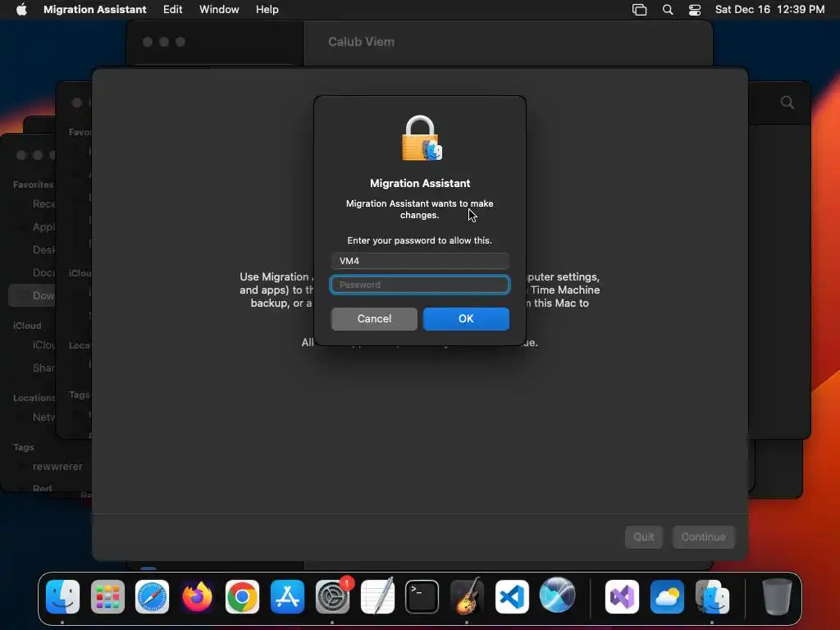Launch Firefox from the Dock
This screenshot has width=840, height=630.
197,596
